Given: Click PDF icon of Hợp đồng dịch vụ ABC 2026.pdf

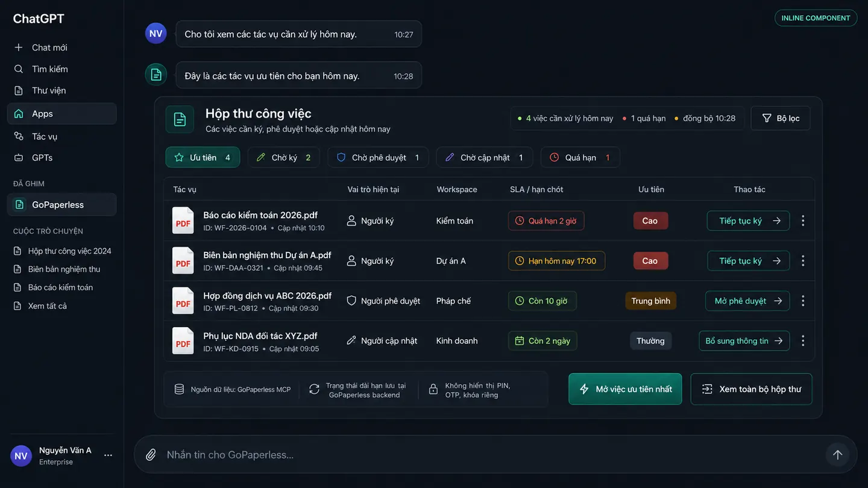Looking at the screenshot, I should click(183, 301).
